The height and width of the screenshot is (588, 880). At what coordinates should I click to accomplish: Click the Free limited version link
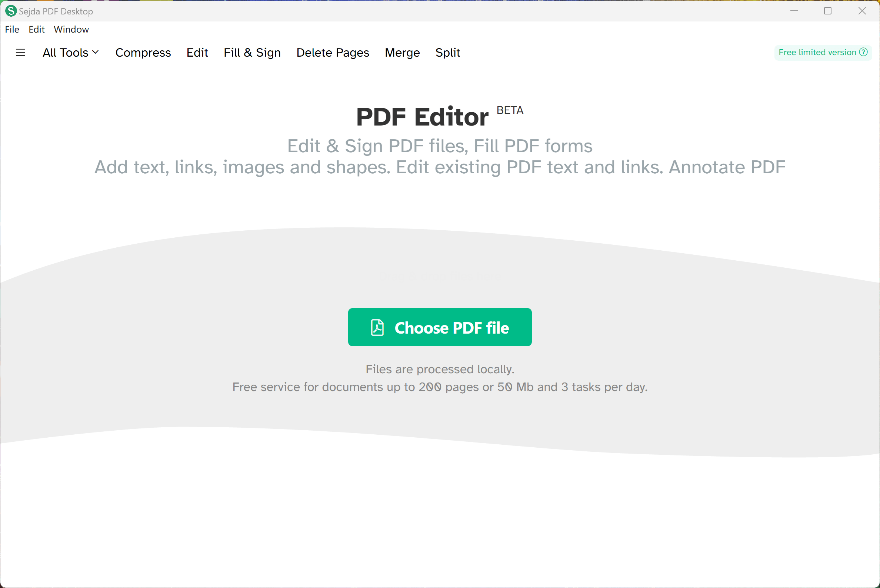tap(822, 53)
